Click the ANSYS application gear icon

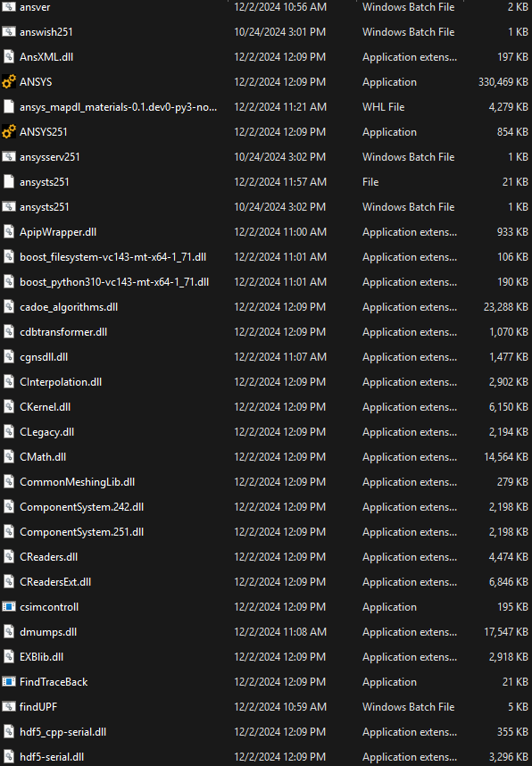coord(9,81)
